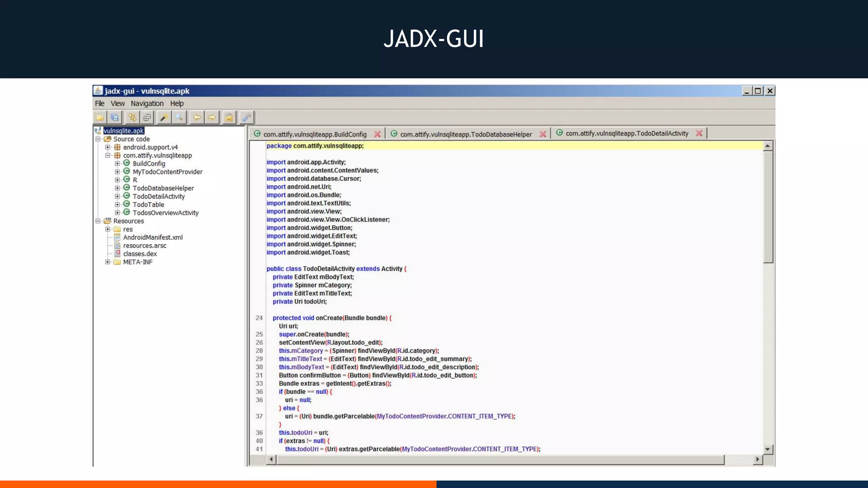Select MyTodoContentProvider class in tree
This screenshot has width=868, height=488.
click(167, 172)
